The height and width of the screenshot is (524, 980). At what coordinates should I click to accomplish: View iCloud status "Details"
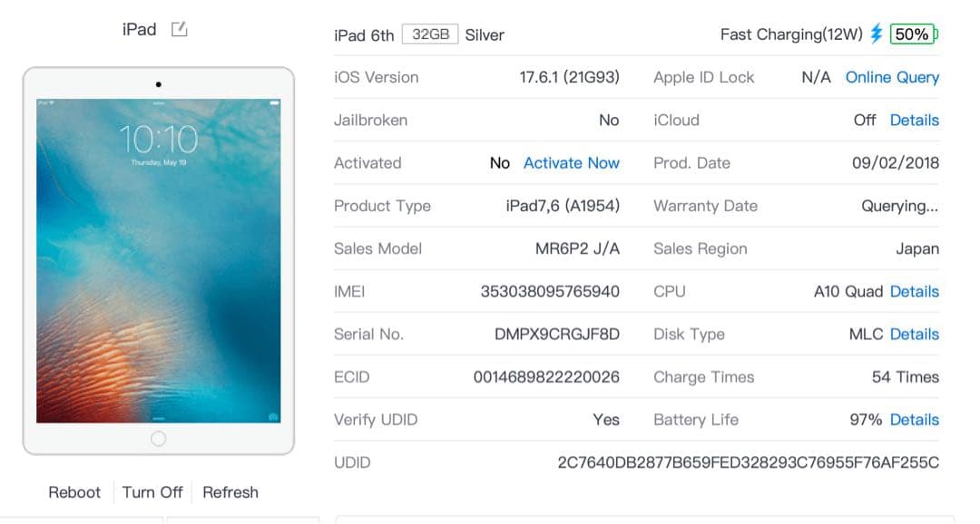(914, 120)
